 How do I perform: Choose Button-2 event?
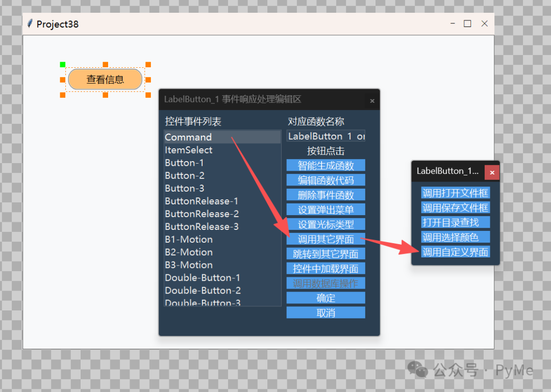[222, 175]
